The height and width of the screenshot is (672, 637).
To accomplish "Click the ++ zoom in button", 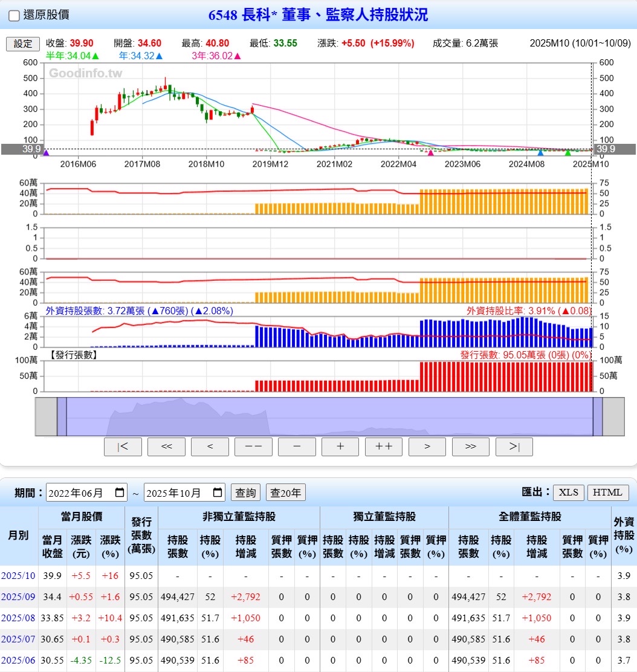I will pyautogui.click(x=384, y=447).
